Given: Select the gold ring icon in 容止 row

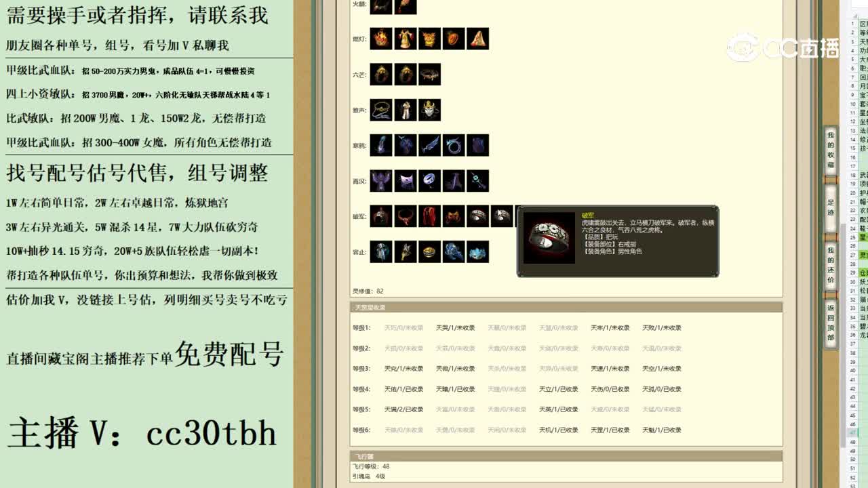Looking at the screenshot, I should click(x=429, y=251).
